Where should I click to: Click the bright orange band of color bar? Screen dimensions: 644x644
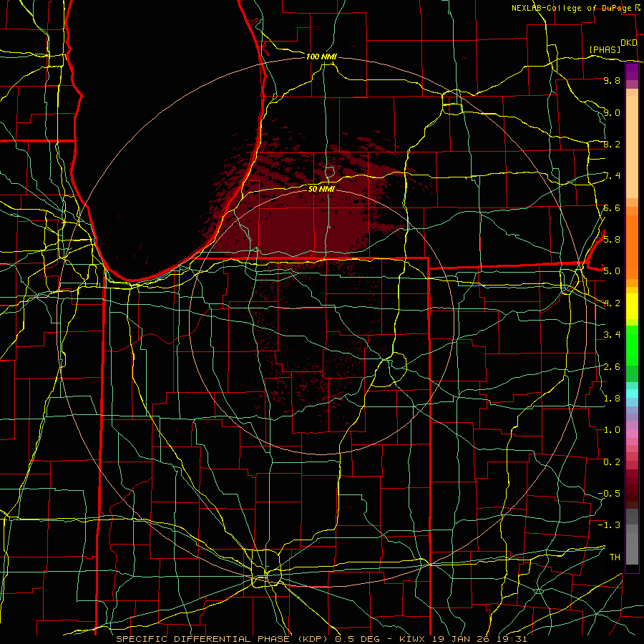click(x=632, y=246)
